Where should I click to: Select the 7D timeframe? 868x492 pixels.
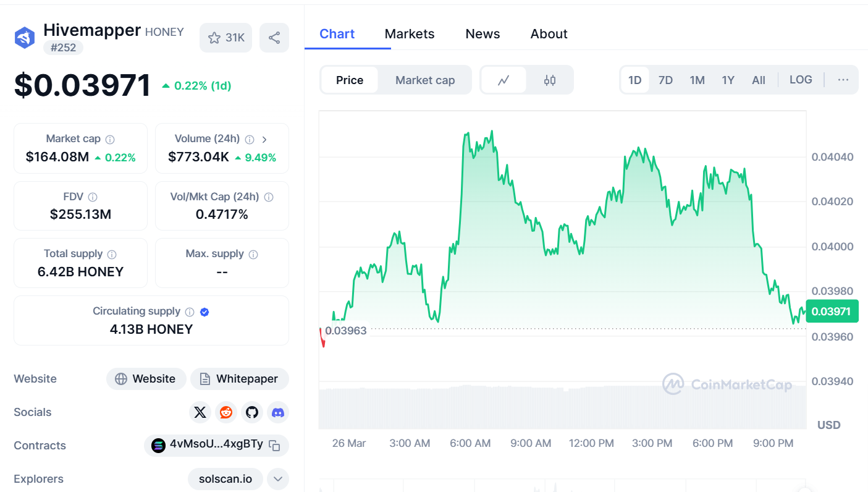[665, 80]
